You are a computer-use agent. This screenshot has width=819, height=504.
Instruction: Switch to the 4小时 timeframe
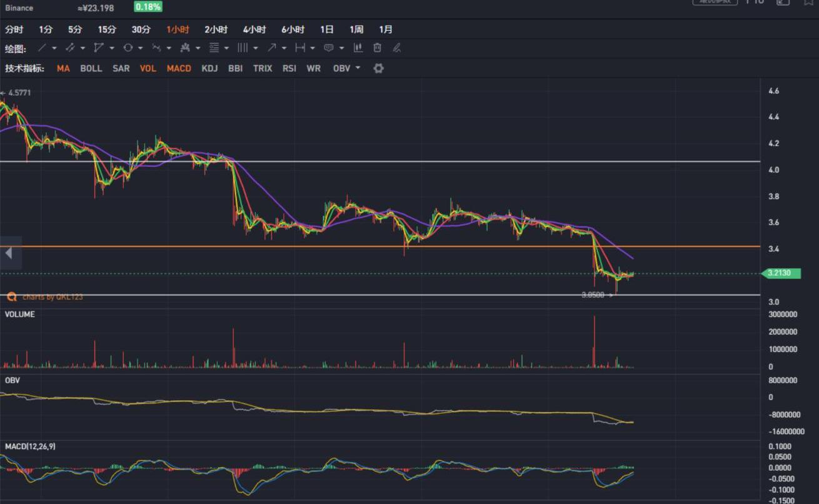254,29
